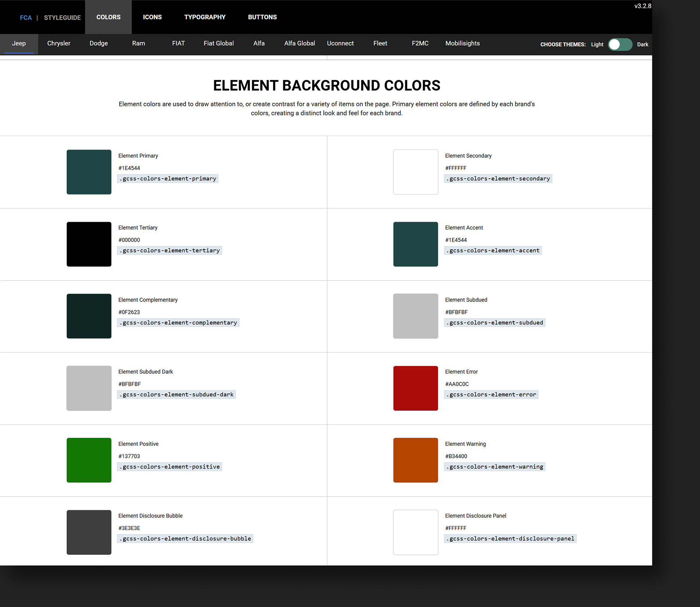Choose the Mobilisights brand tab
The image size is (700, 607).
[462, 43]
